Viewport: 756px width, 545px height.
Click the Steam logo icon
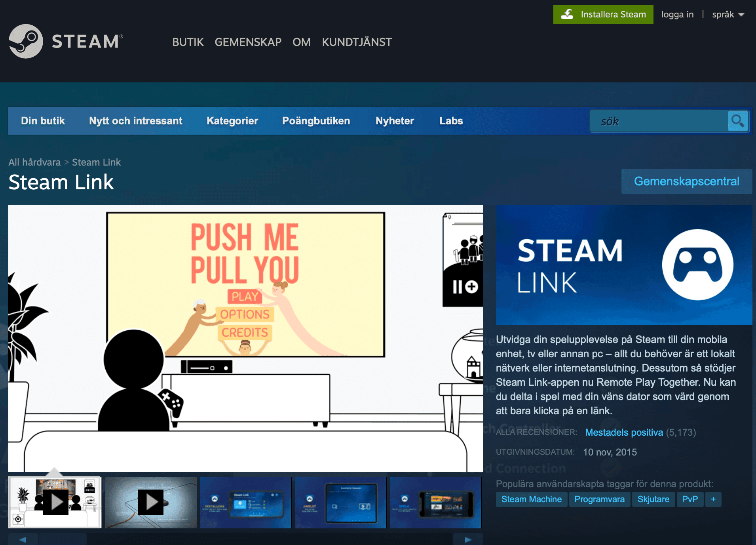click(x=26, y=41)
